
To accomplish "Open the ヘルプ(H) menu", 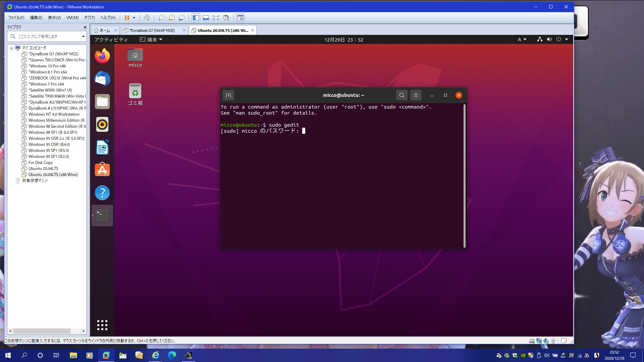I will (108, 18).
